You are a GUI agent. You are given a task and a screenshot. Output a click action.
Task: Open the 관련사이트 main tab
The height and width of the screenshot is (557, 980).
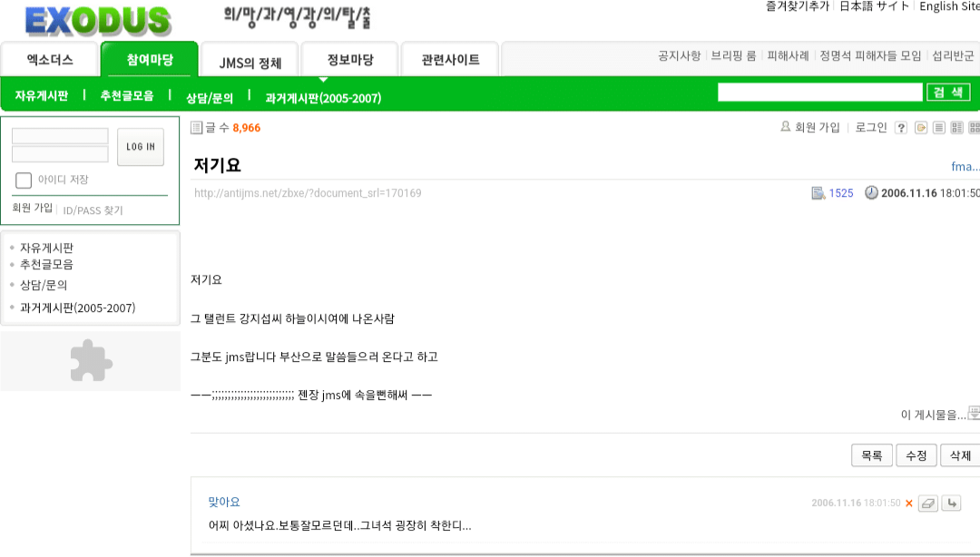[x=450, y=59]
